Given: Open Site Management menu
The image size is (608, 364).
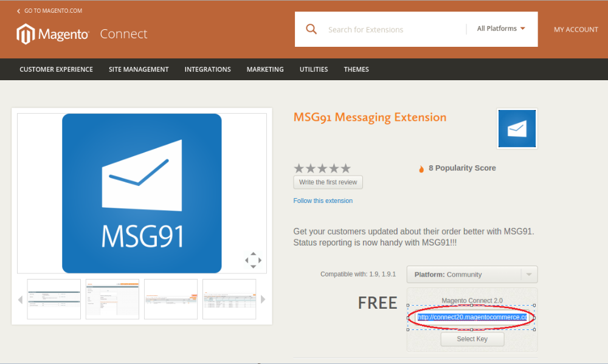Looking at the screenshot, I should (139, 69).
